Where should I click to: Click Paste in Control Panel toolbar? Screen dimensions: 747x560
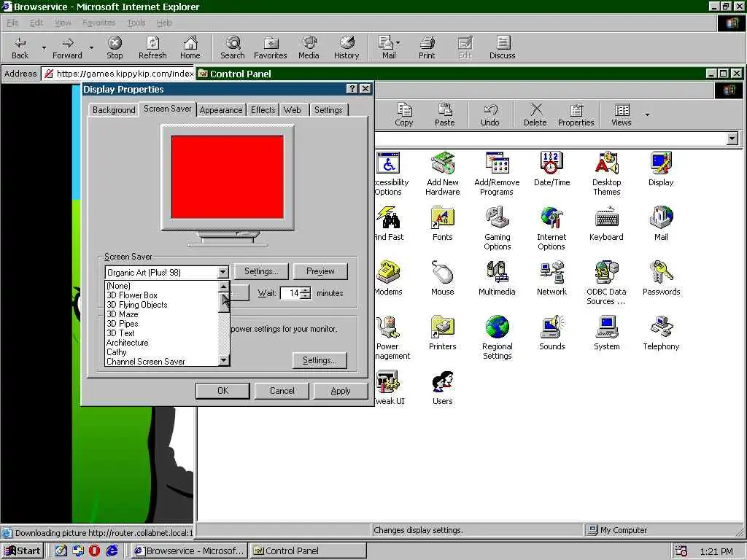pos(444,114)
